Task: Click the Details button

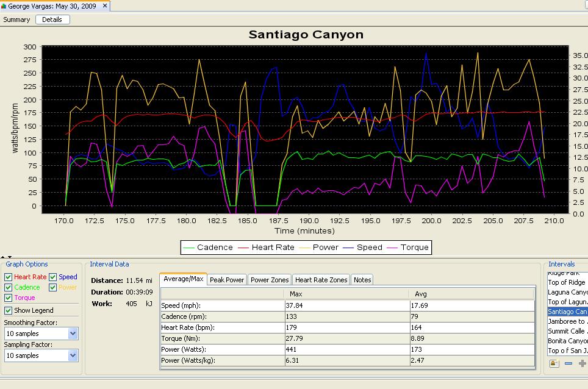Action: (52, 20)
